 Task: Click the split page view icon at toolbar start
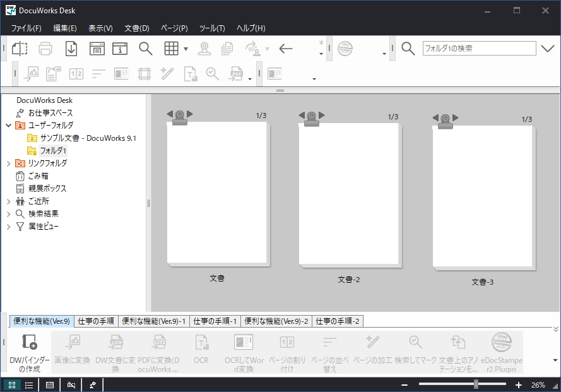[20, 49]
